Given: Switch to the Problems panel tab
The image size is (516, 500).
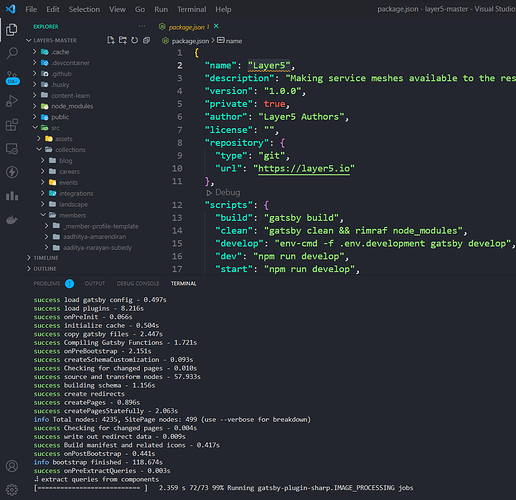Looking at the screenshot, I should point(47,284).
